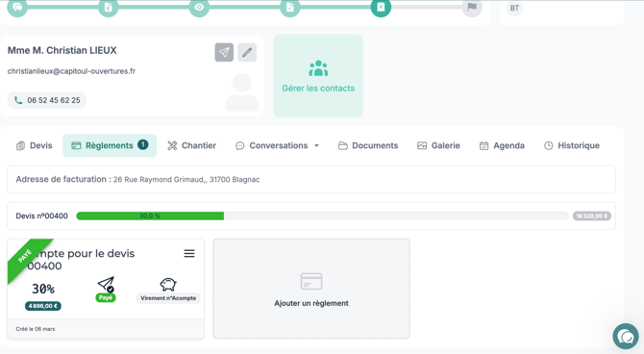Image resolution: width=644 pixels, height=354 pixels.
Task: Click the PAYÉ corner ribbon on card
Action: [25, 256]
